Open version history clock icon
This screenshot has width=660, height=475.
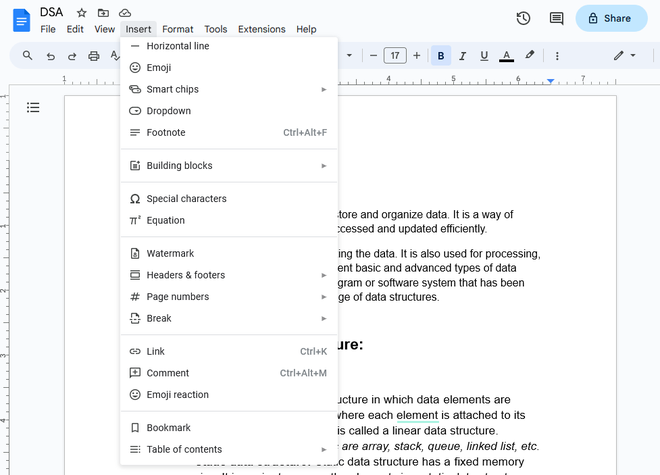[523, 18]
